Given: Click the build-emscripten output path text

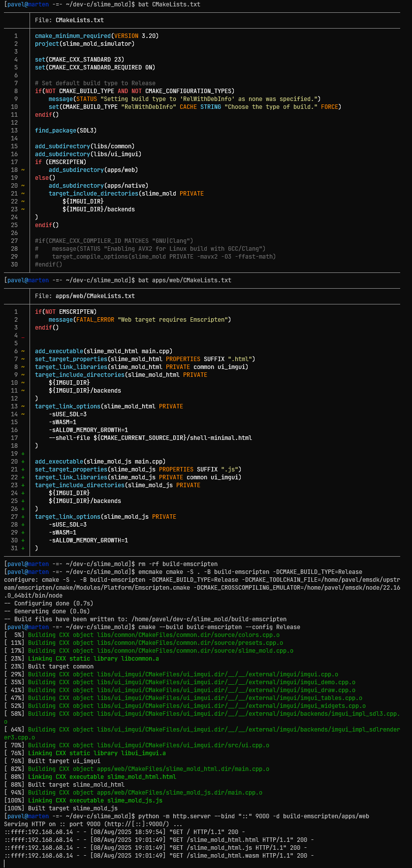Looking at the screenshot, I should tap(209, 619).
